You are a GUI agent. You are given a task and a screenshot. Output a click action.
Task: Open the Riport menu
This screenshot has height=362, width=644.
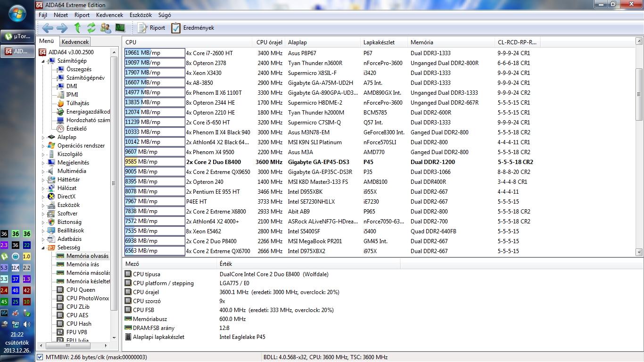click(x=82, y=15)
